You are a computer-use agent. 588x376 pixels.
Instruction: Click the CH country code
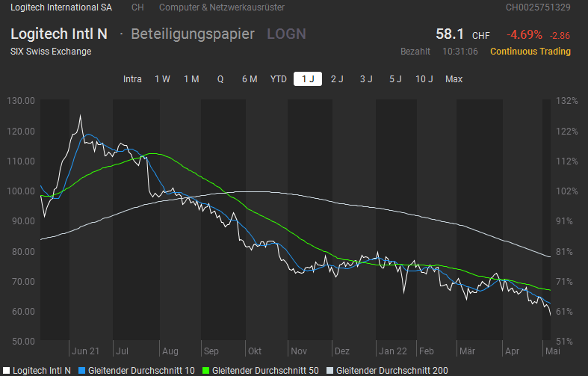click(137, 7)
